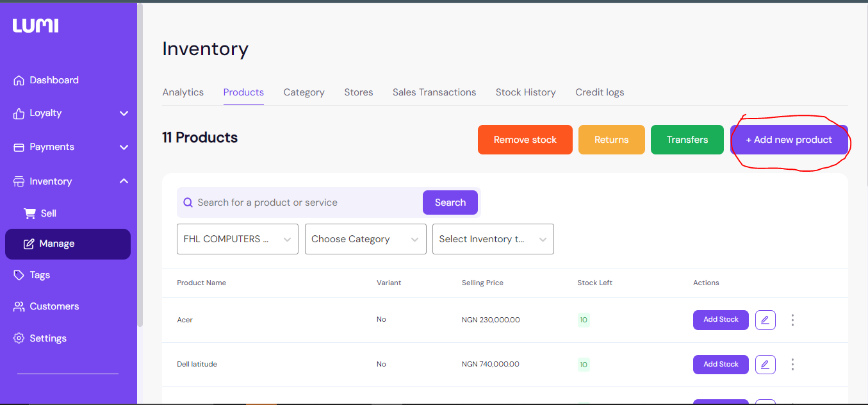Open the Choose Category dropdown
The image size is (868, 405).
coord(366,239)
